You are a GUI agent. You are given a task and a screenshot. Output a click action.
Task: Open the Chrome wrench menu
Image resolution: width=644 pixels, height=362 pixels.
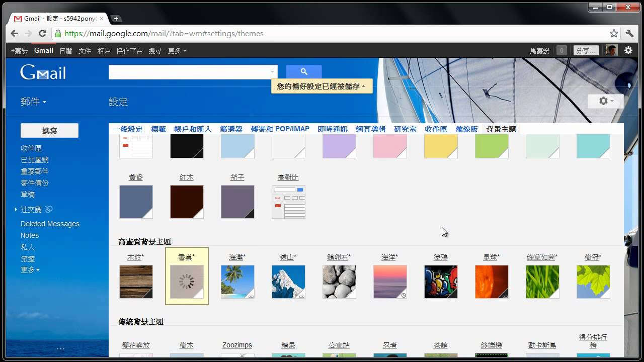click(629, 34)
